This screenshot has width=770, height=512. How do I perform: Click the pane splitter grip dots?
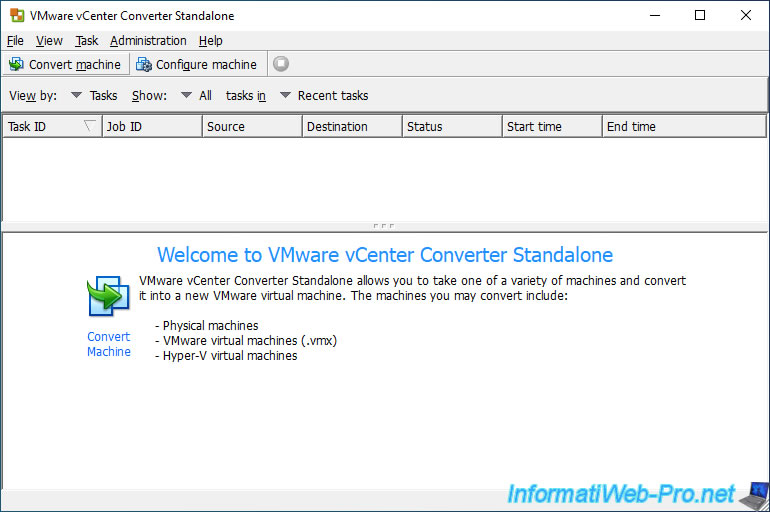[384, 226]
